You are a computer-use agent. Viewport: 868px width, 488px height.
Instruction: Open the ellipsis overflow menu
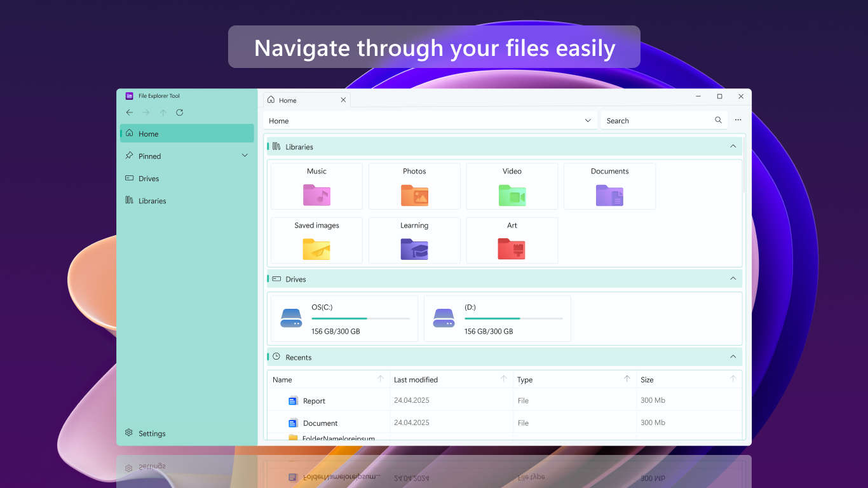click(738, 119)
